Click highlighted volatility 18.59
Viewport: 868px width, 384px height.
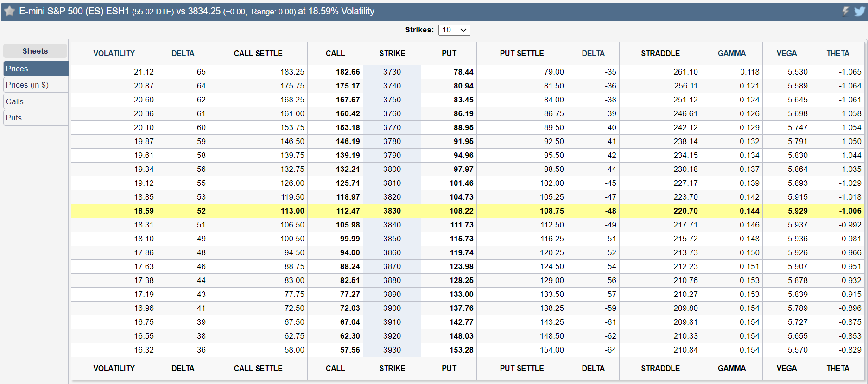click(144, 211)
